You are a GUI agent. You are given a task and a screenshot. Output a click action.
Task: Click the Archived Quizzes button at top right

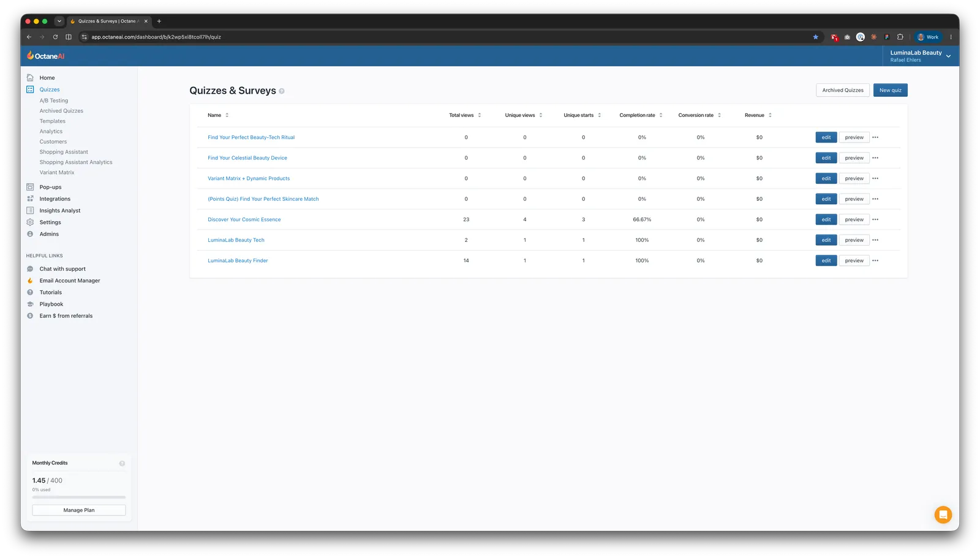(843, 90)
